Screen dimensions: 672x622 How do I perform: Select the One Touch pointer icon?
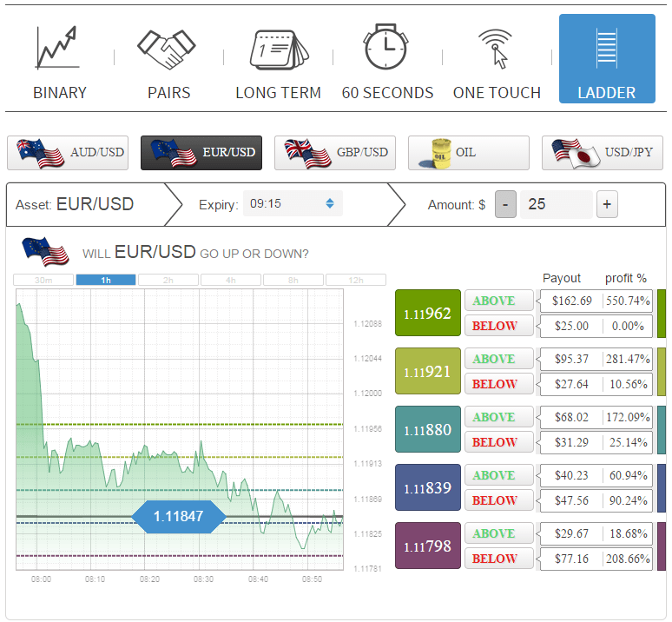tap(496, 49)
